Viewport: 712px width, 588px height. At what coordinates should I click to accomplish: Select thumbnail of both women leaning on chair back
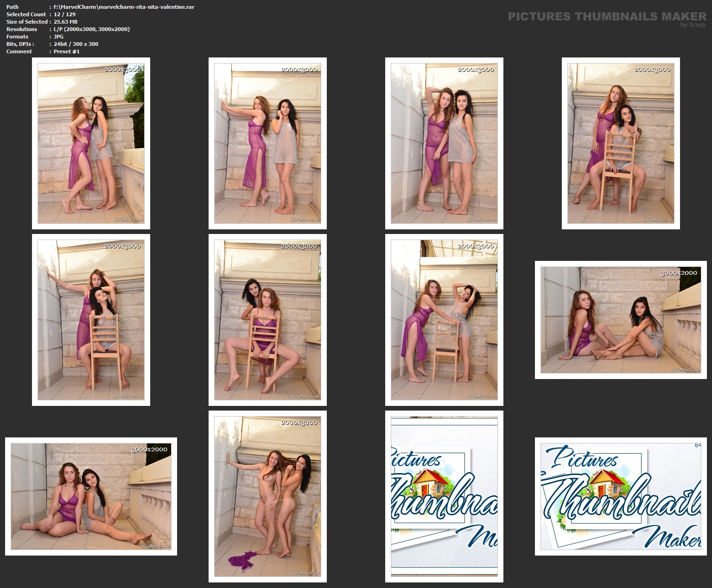click(x=444, y=320)
